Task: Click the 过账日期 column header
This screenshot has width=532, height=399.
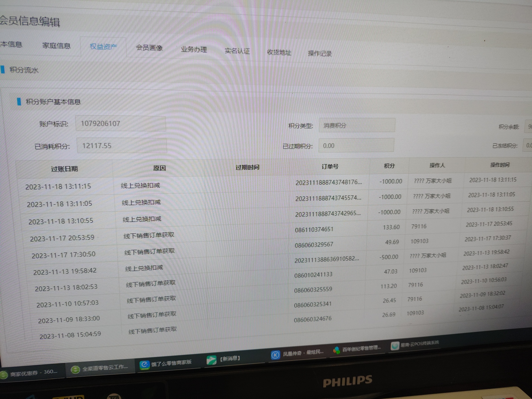Action: tap(64, 169)
